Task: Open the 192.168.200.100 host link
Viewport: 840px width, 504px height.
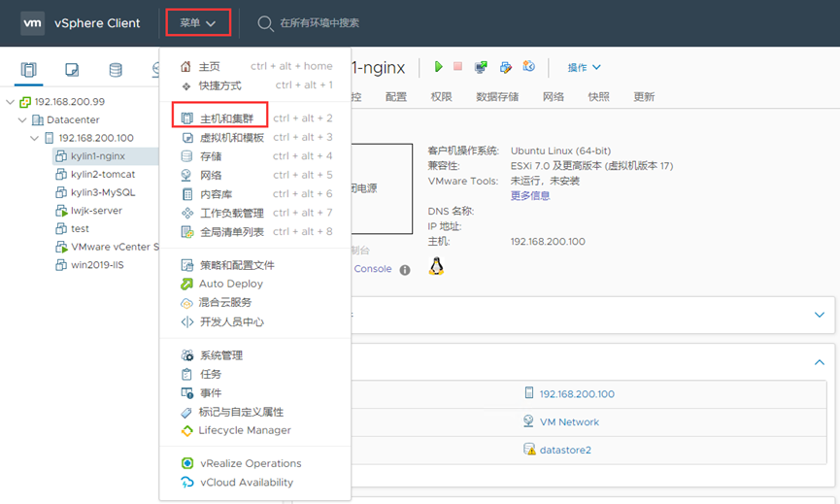Action: pyautogui.click(x=577, y=394)
